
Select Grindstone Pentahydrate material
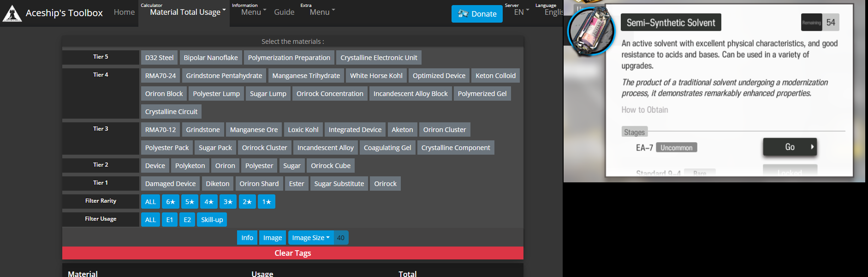[x=224, y=76]
